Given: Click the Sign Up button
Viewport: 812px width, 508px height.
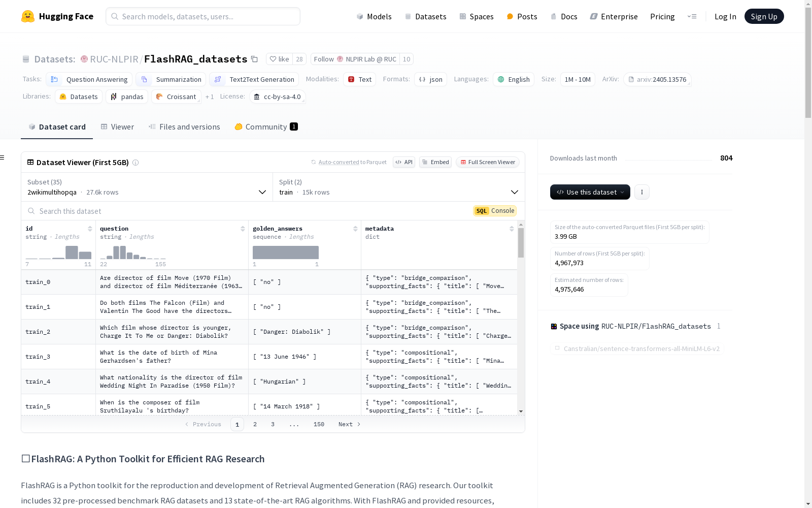Looking at the screenshot, I should [764, 16].
